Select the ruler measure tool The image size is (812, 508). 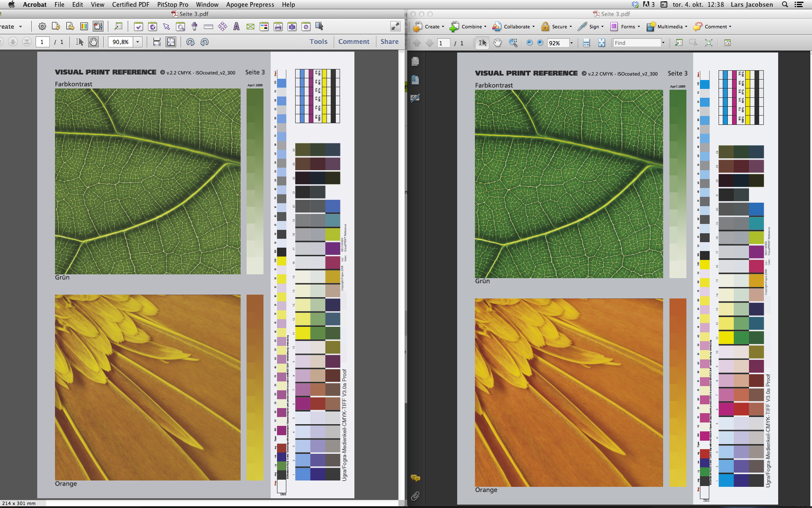click(208, 27)
